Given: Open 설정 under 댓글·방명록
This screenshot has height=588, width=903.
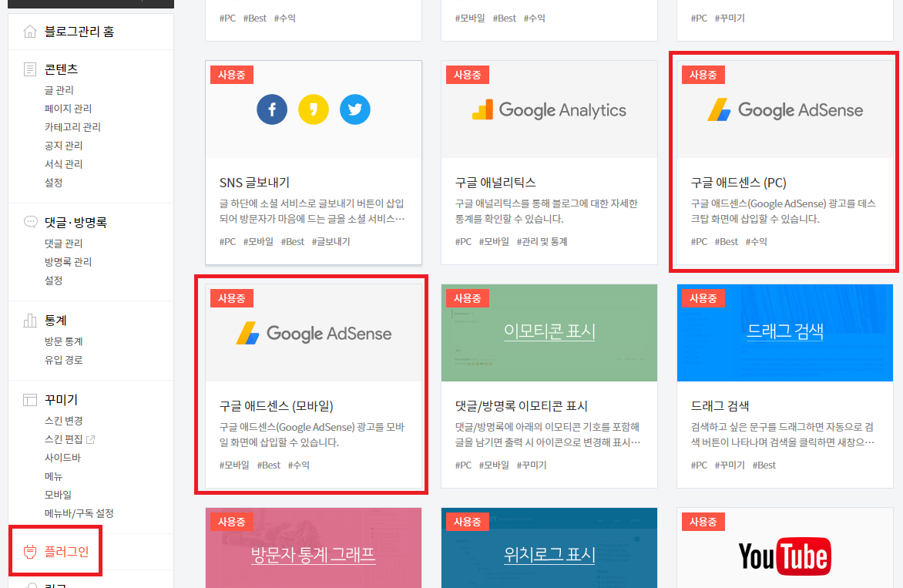Looking at the screenshot, I should click(54, 280).
